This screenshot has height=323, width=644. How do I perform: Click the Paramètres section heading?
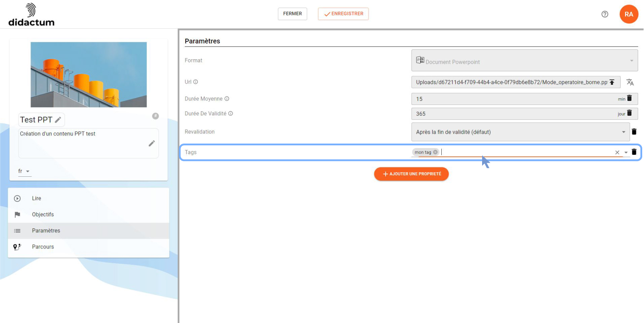(x=202, y=41)
